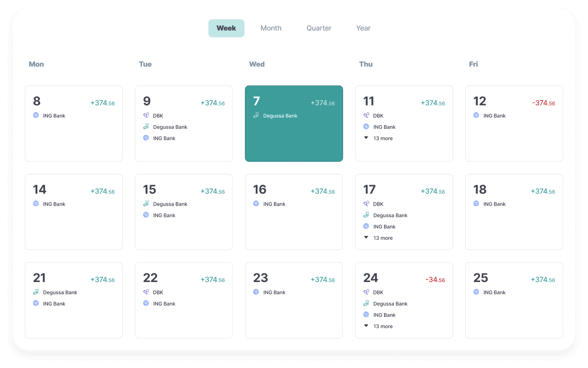The width and height of the screenshot is (588, 368).
Task: Click the ING Bank label on day 24
Action: point(385,315)
